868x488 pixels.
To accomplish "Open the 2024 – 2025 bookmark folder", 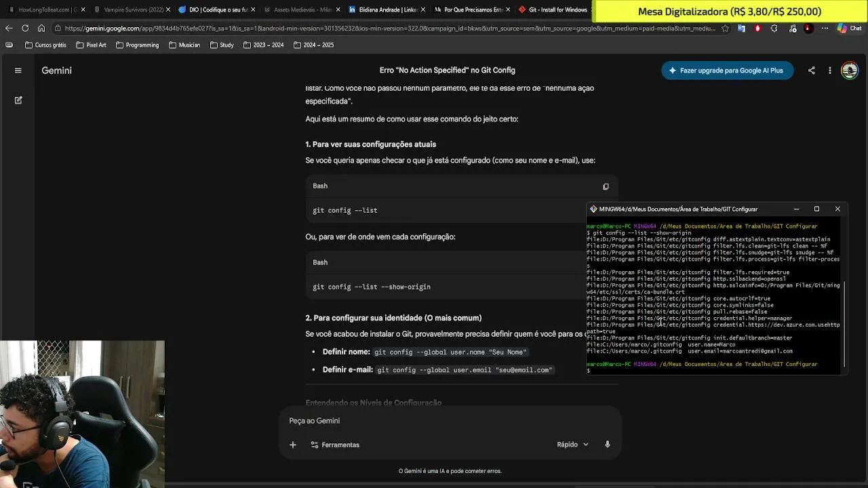I will (x=313, y=45).
